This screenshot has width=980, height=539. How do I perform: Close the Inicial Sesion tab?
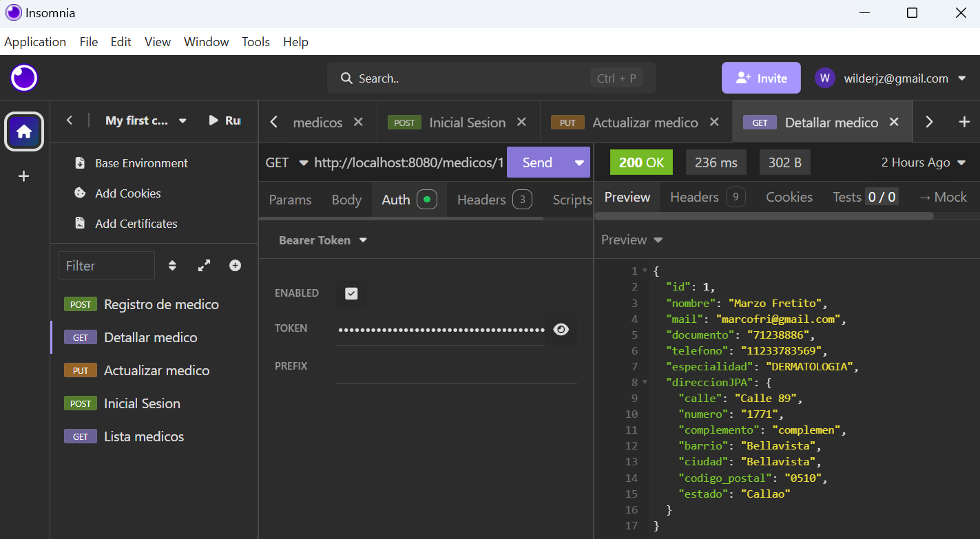[521, 122]
